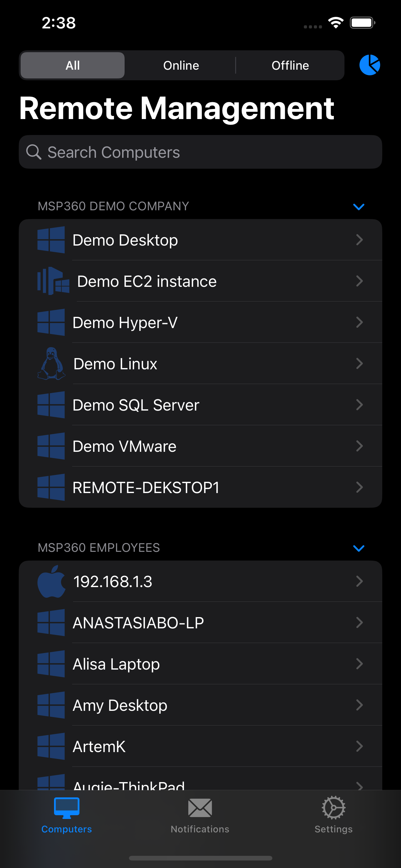401x868 pixels.
Task: Collapse the MSP360 Demo Company group
Action: click(x=359, y=207)
